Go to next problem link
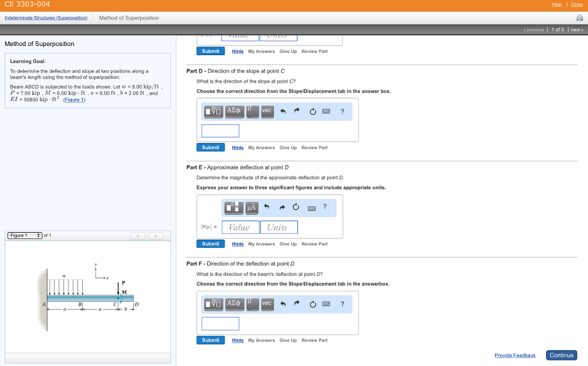588x366 pixels. pyautogui.click(x=577, y=30)
